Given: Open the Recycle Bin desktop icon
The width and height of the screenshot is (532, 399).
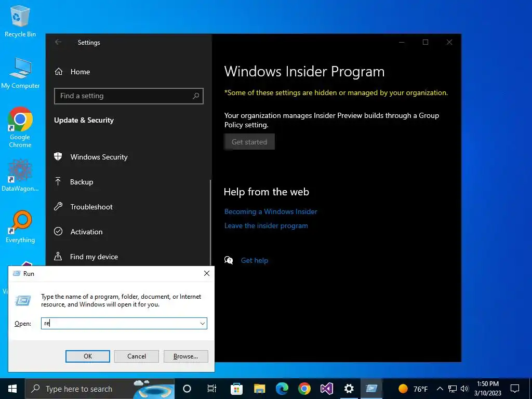Looking at the screenshot, I should pos(20,21).
